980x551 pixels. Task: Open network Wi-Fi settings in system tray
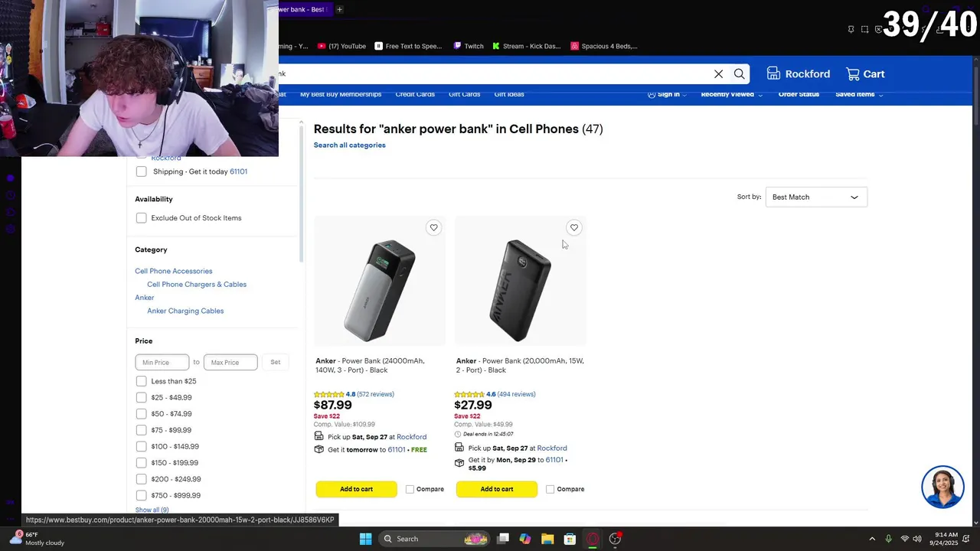point(905,539)
